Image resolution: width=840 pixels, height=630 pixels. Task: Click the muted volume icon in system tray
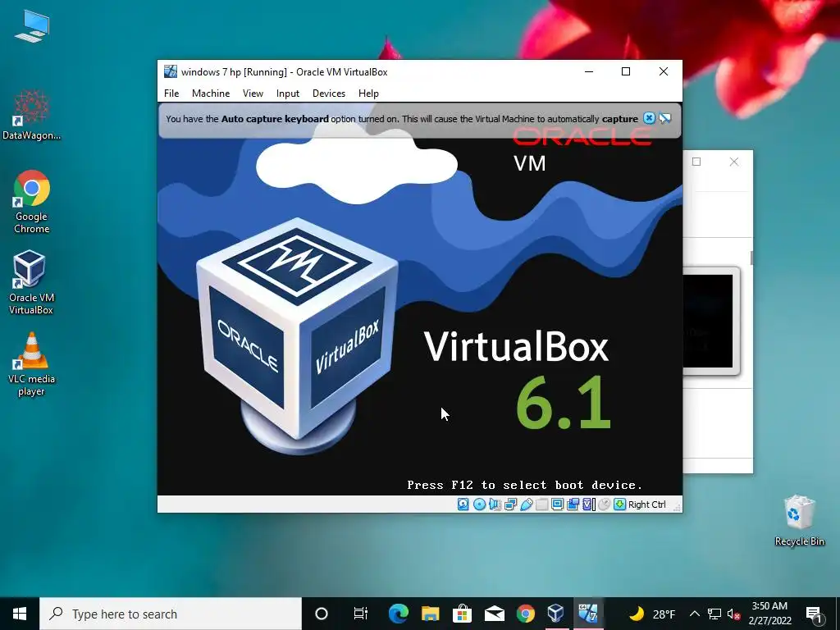[734, 614]
